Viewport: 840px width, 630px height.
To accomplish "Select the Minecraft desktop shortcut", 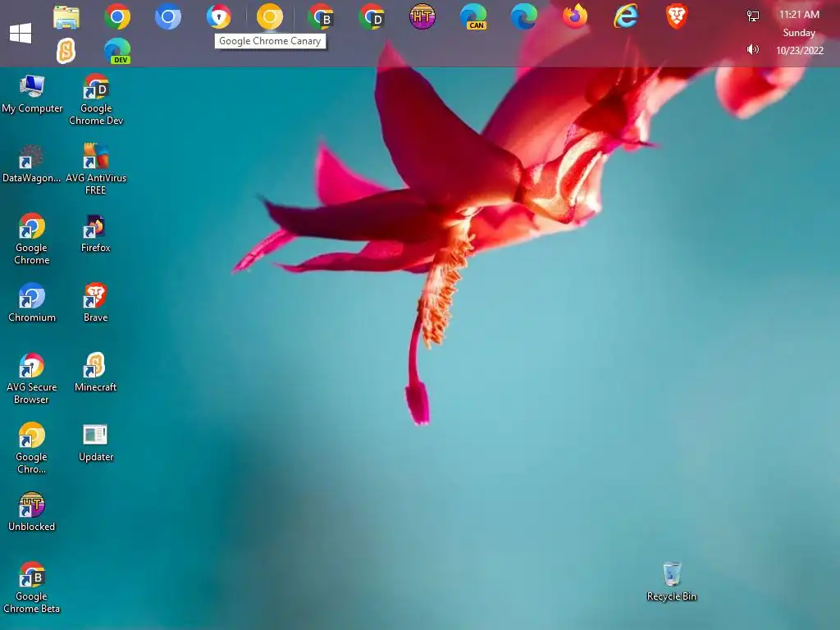I will tap(96, 373).
